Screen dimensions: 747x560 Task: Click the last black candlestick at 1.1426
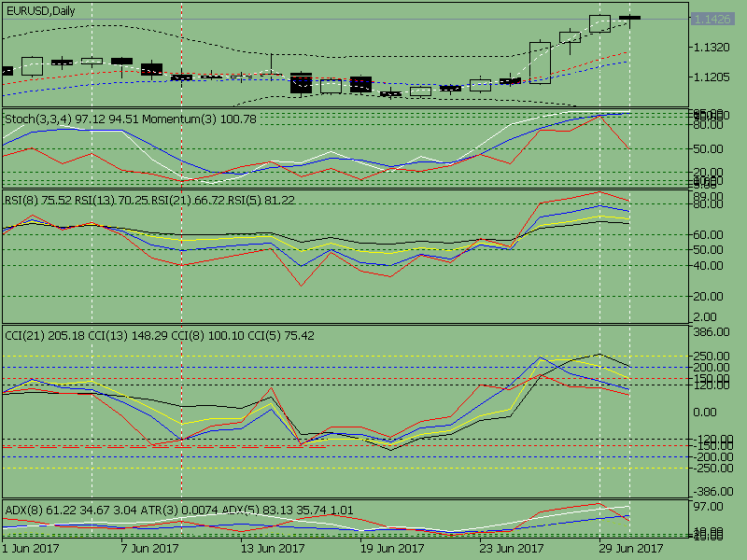tap(629, 18)
